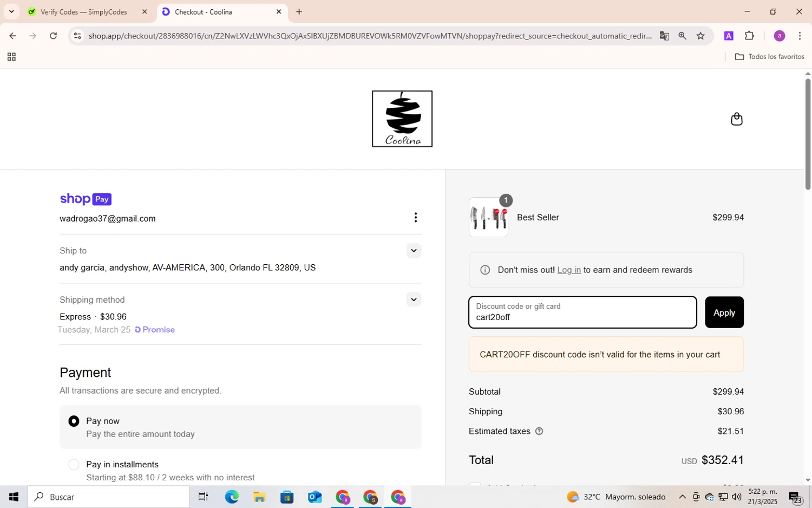Go back to the previous page
Screen dimensions: 812x508
pyautogui.click(x=12, y=36)
